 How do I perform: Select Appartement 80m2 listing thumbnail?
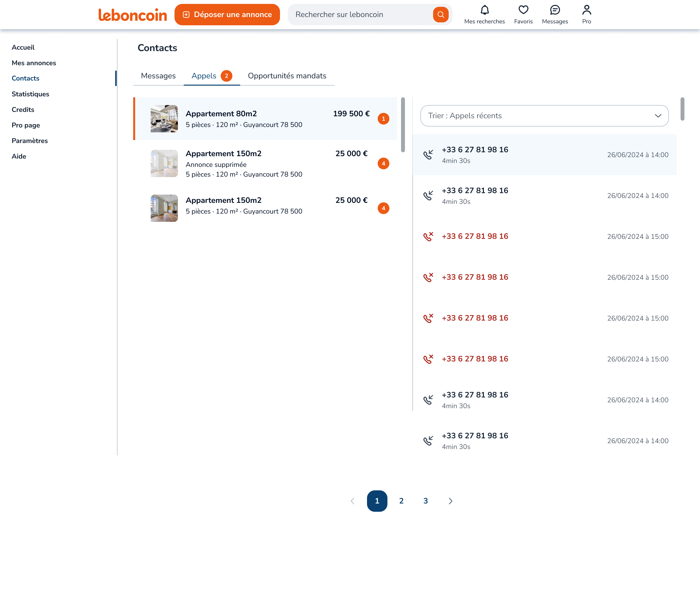pyautogui.click(x=164, y=119)
